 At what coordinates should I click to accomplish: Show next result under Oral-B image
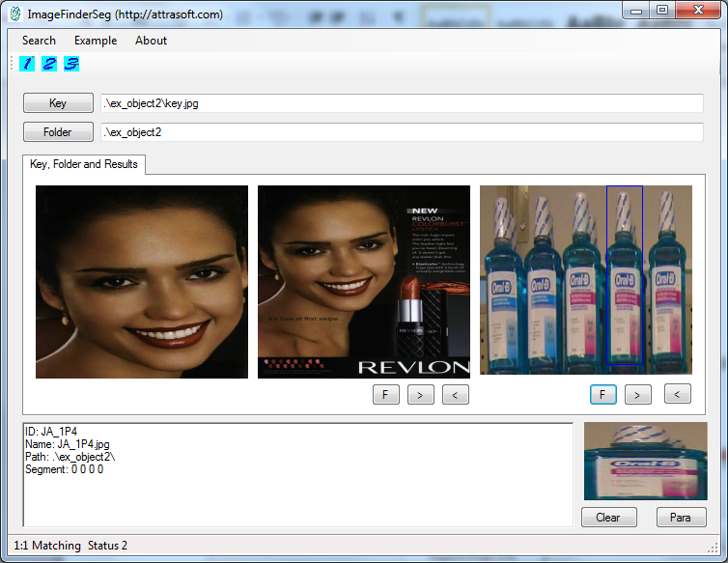[638, 394]
